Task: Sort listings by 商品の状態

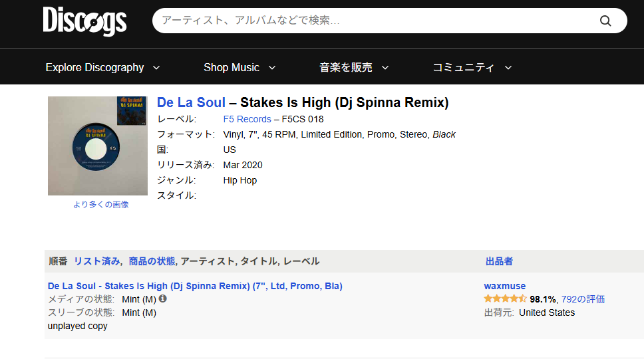Action: 152,261
